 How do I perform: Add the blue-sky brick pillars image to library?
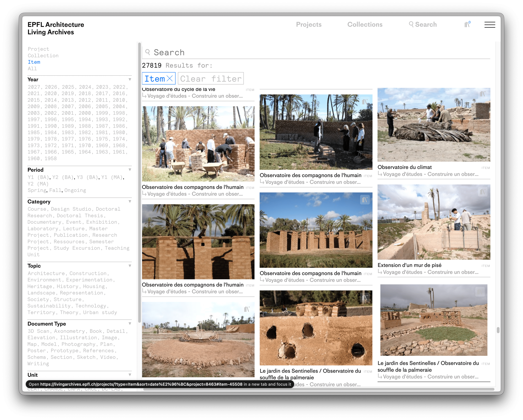click(365, 200)
